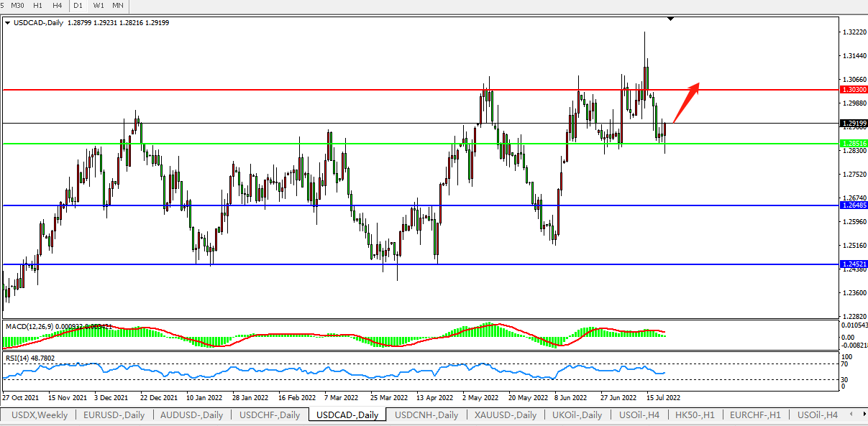Click the blue 1.26485 price label
This screenshot has width=868, height=426.
click(x=854, y=205)
